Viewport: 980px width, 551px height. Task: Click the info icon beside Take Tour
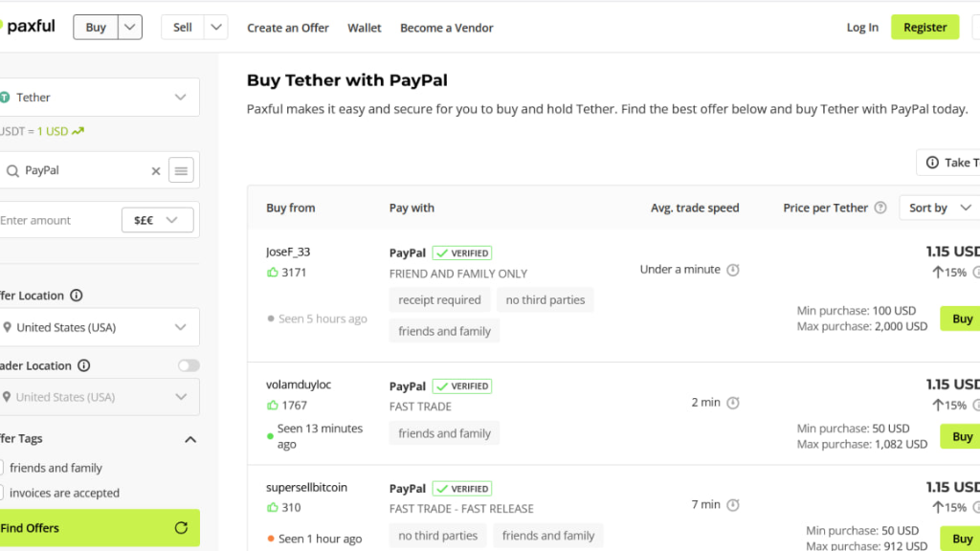932,163
